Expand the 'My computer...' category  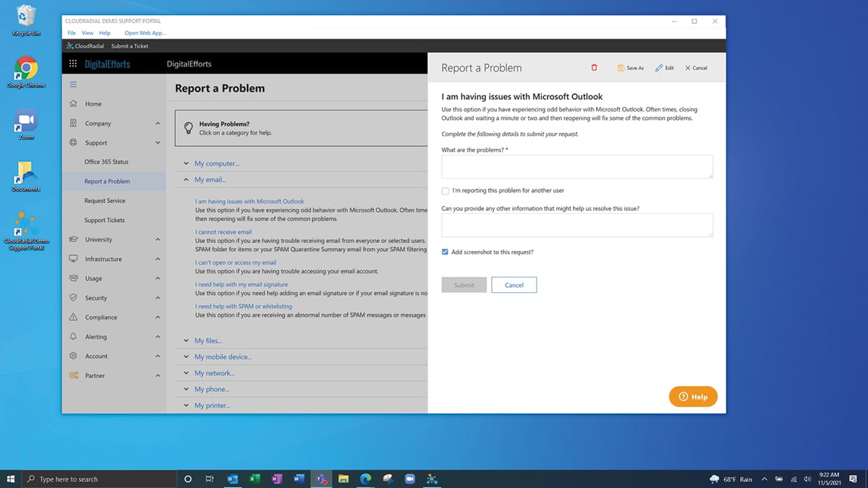coord(216,164)
